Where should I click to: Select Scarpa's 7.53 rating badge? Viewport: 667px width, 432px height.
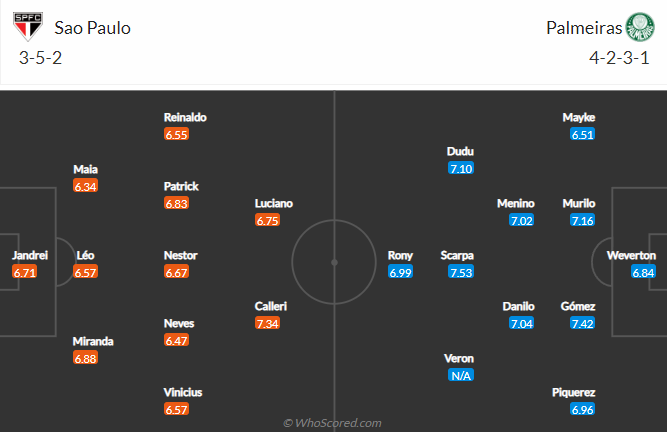(461, 272)
